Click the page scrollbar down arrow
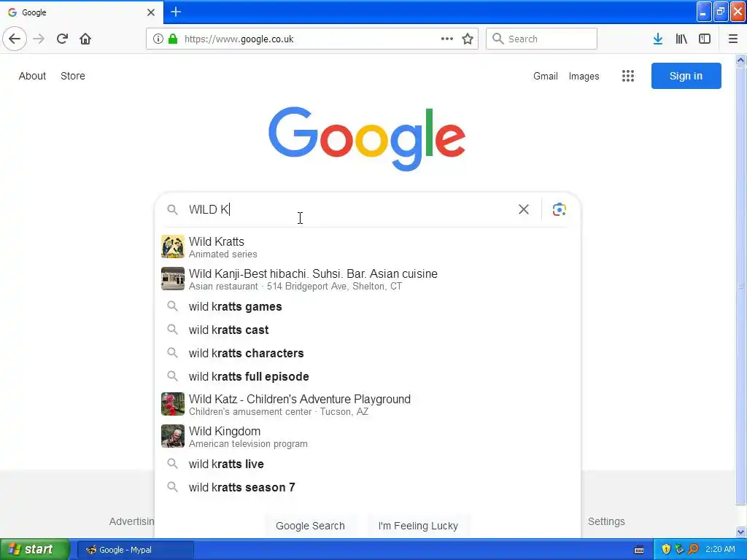 [740, 532]
